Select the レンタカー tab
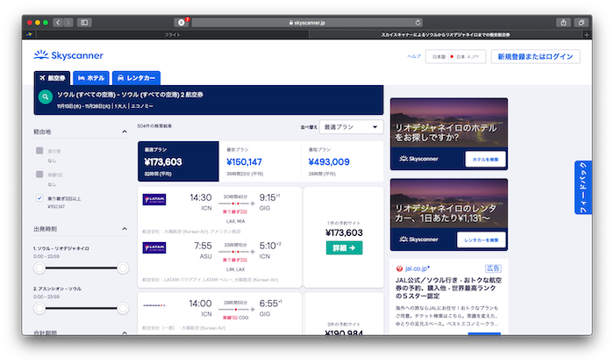Screen dimensions: 614x364 pos(136,78)
